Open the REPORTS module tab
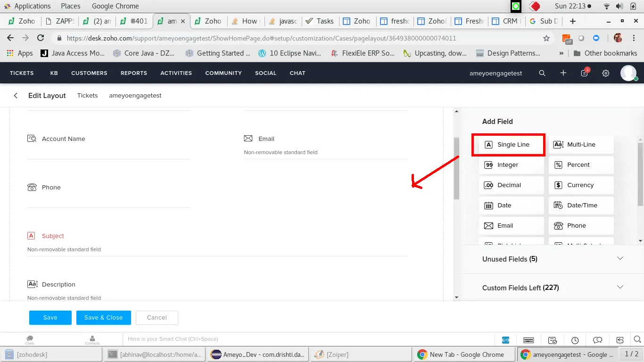 [134, 73]
